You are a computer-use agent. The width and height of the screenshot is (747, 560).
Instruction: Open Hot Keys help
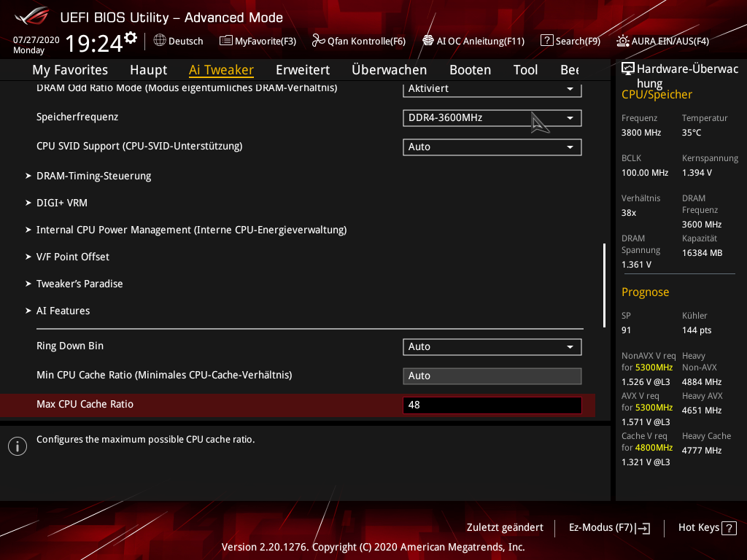click(x=708, y=528)
